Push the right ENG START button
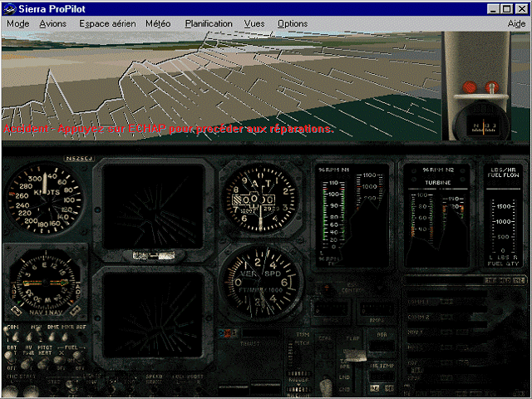Image resolution: width=532 pixels, height=399 pixels. (x=32, y=391)
